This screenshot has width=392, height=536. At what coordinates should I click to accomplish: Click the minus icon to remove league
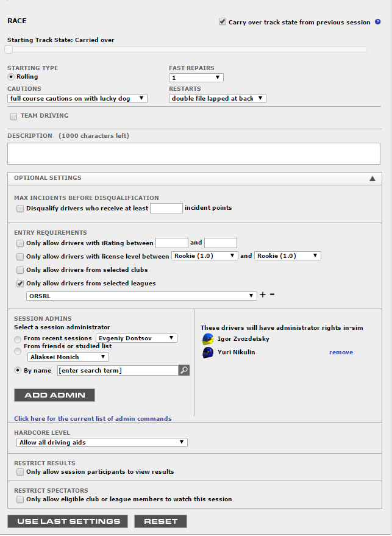[x=272, y=295]
